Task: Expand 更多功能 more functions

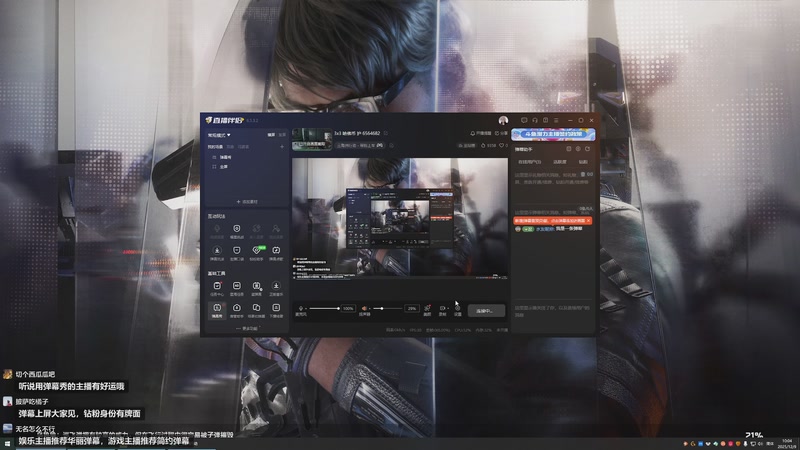Action: [x=248, y=329]
